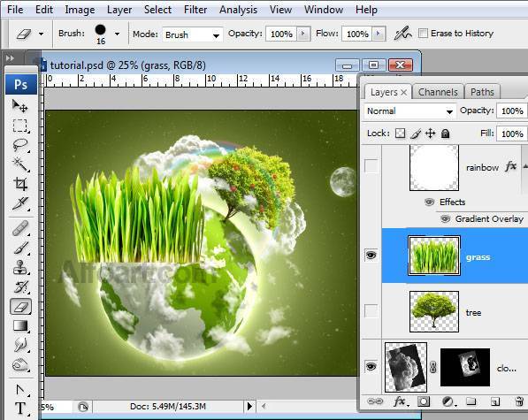The image size is (528, 420).
Task: Open the Layer menu
Action: click(x=119, y=10)
